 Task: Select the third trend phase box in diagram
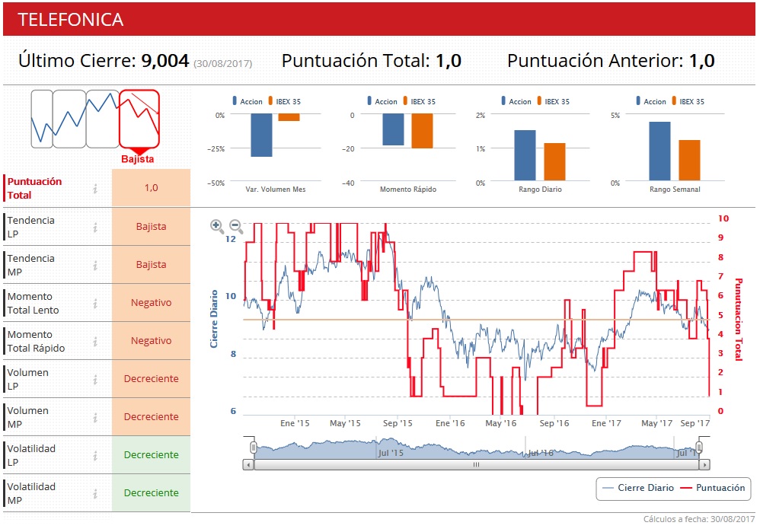103,119
